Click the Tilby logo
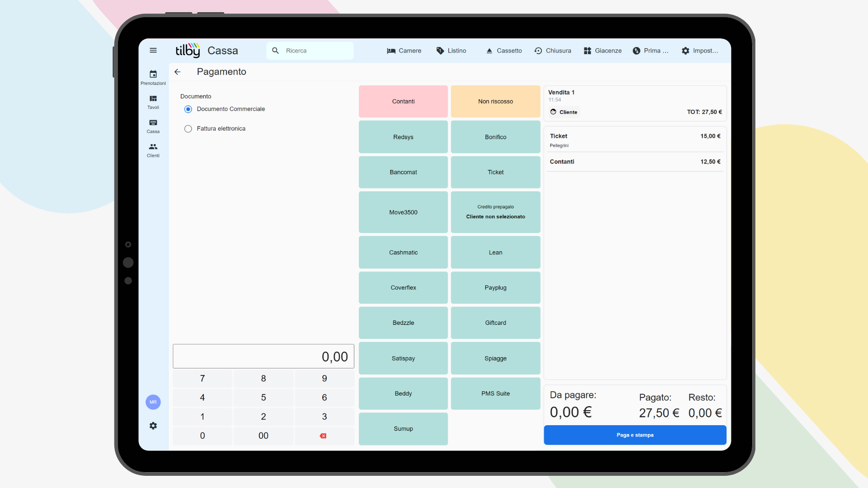868x488 pixels. (188, 51)
